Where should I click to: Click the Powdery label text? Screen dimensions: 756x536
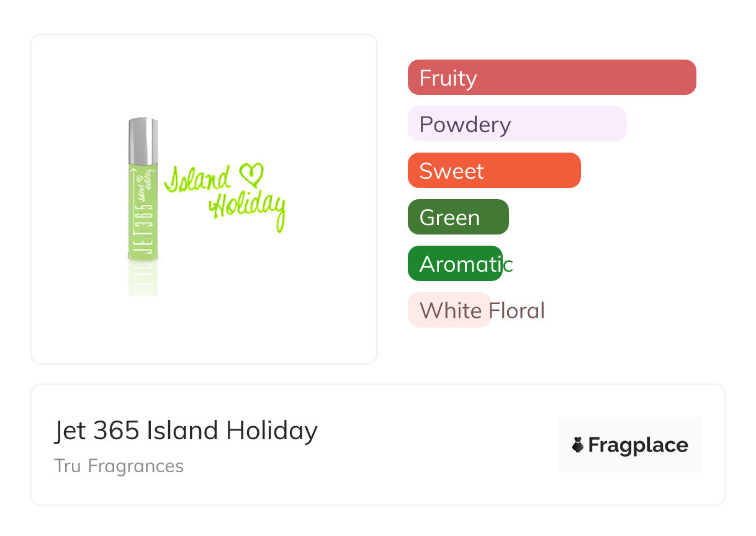coord(465,125)
